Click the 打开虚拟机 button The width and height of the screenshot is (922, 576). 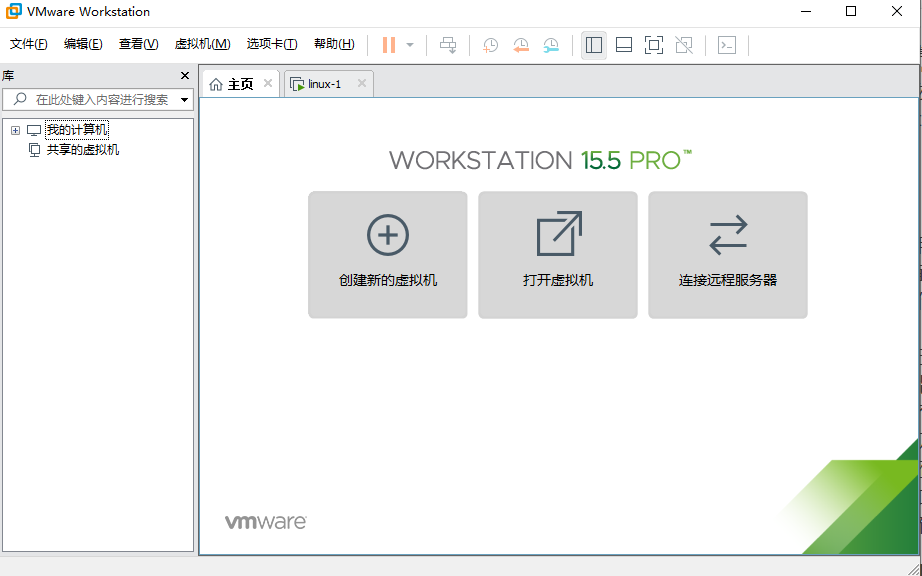click(558, 255)
